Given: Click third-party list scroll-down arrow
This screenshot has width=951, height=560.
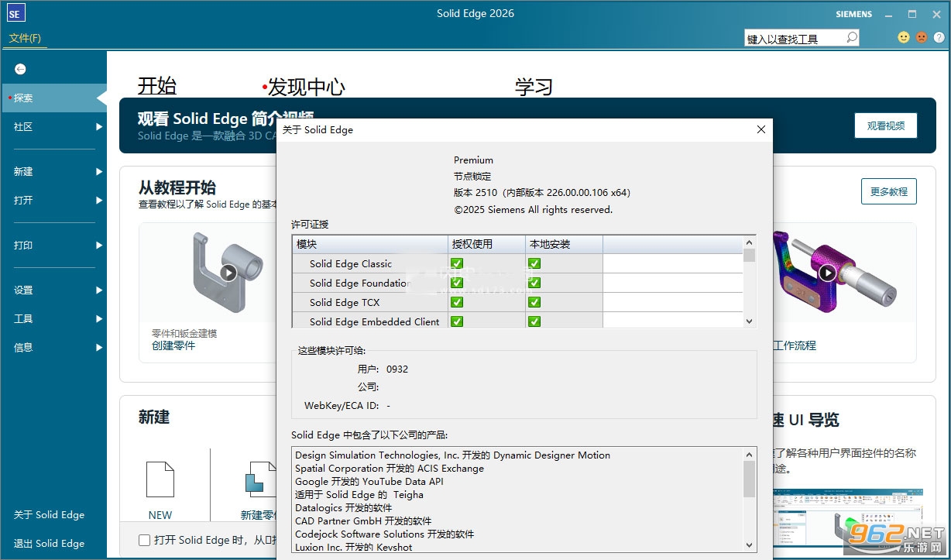Looking at the screenshot, I should pyautogui.click(x=750, y=545).
